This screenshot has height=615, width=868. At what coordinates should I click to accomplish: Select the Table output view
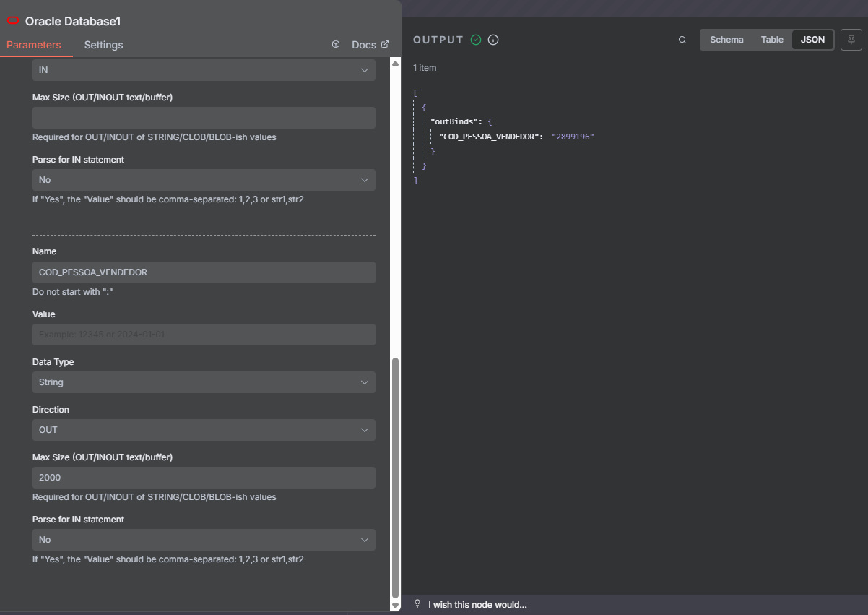(772, 40)
